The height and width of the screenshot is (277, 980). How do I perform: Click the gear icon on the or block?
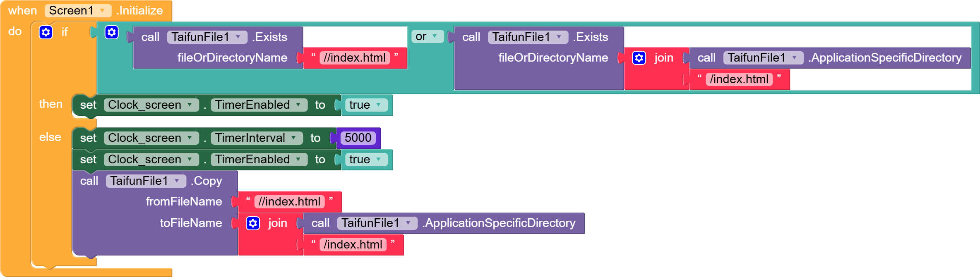point(111,32)
